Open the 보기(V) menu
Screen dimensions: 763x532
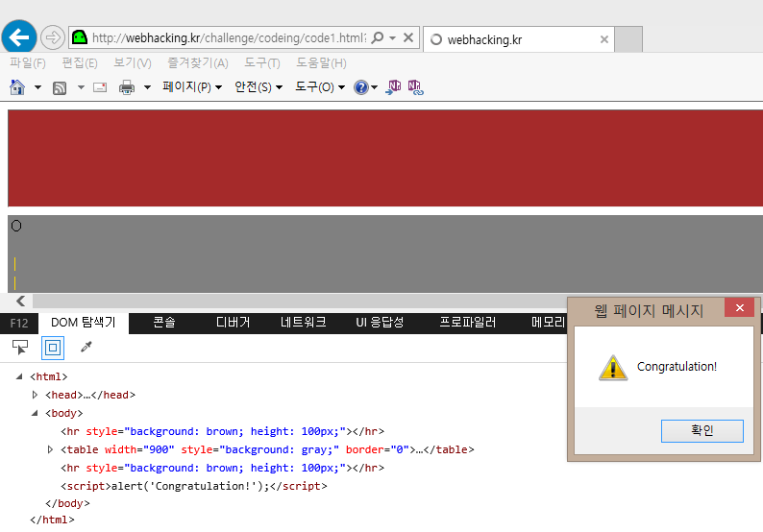click(133, 62)
